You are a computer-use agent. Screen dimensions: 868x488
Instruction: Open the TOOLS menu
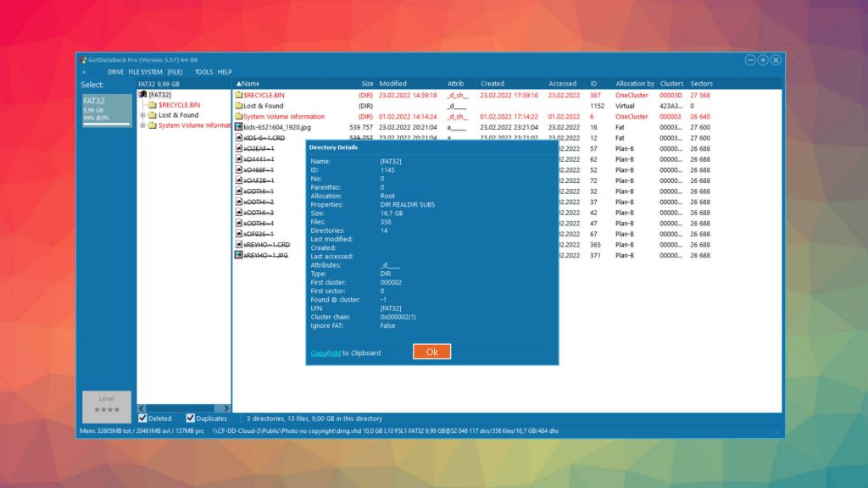click(x=203, y=72)
